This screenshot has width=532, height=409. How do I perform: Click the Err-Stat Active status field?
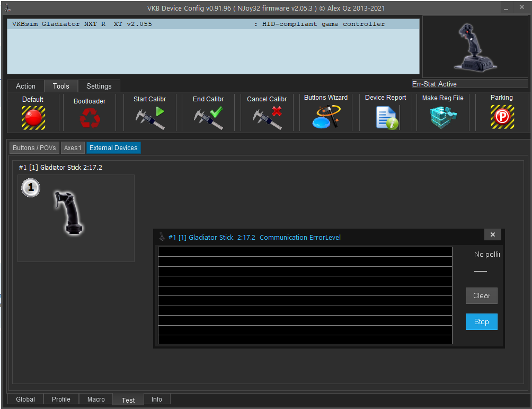469,84
